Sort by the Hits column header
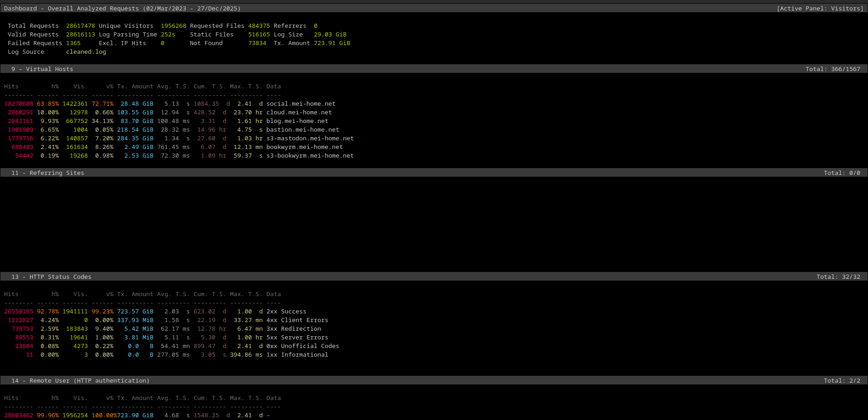The width and height of the screenshot is (868, 420). click(x=11, y=86)
